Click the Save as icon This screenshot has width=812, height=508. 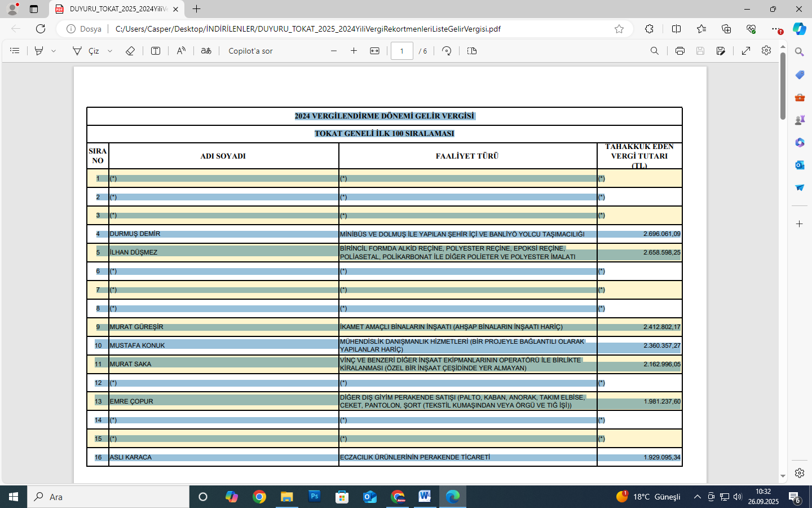[721, 51]
